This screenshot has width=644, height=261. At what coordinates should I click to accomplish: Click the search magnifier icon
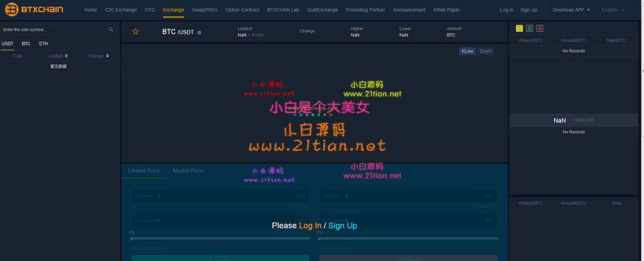tap(111, 30)
